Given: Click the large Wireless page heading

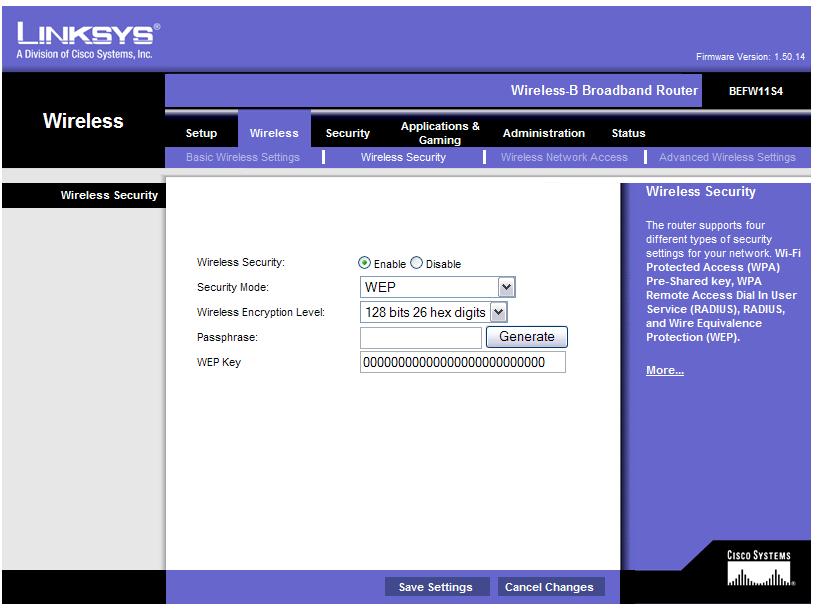Looking at the screenshot, I should click(x=83, y=121).
